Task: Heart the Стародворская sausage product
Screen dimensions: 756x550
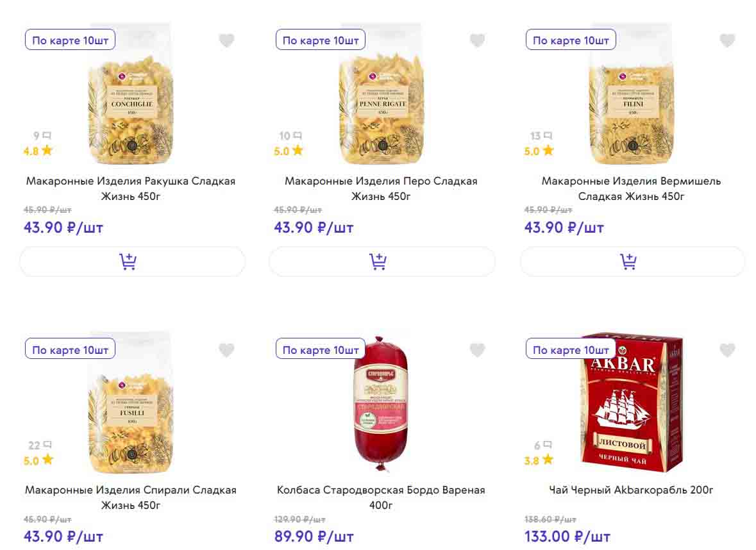Action: [x=477, y=351]
